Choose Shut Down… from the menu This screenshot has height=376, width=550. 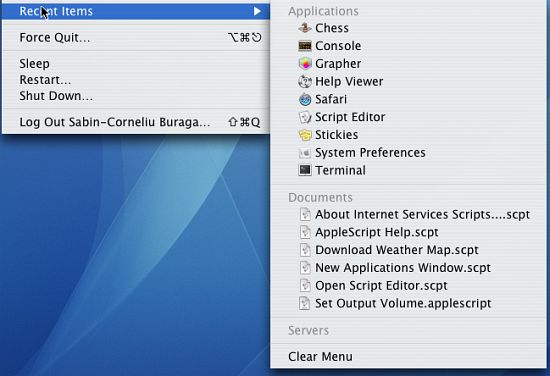pyautogui.click(x=136, y=96)
